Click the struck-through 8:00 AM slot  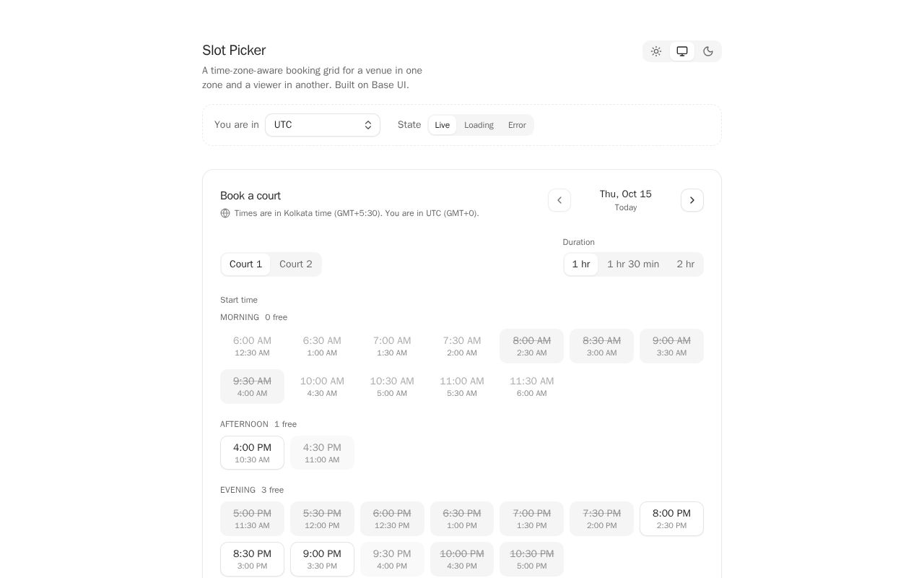pyautogui.click(x=532, y=346)
